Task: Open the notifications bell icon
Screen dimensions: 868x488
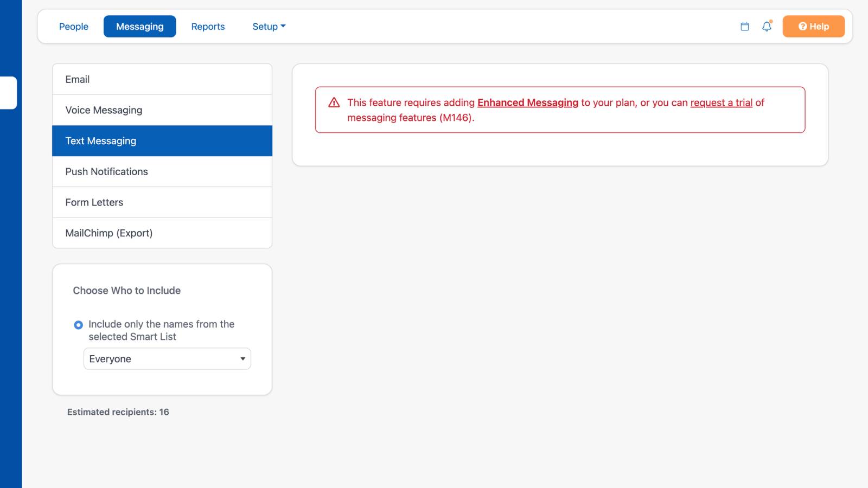Action: pyautogui.click(x=767, y=26)
